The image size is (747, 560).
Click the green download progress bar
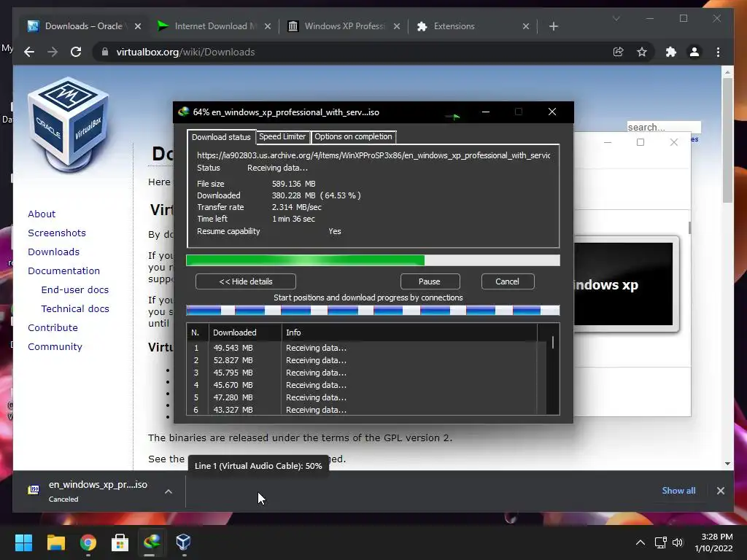point(373,260)
